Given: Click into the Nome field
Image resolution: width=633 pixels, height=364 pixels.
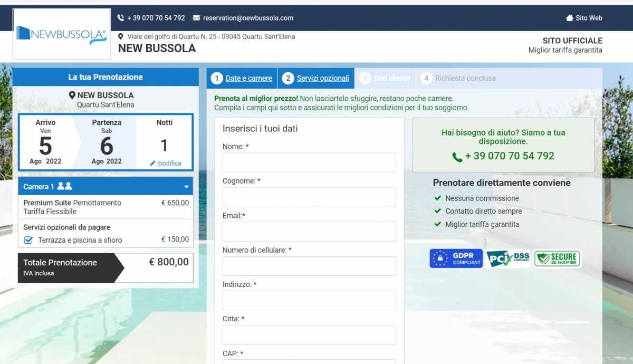Looking at the screenshot, I should click(309, 162).
